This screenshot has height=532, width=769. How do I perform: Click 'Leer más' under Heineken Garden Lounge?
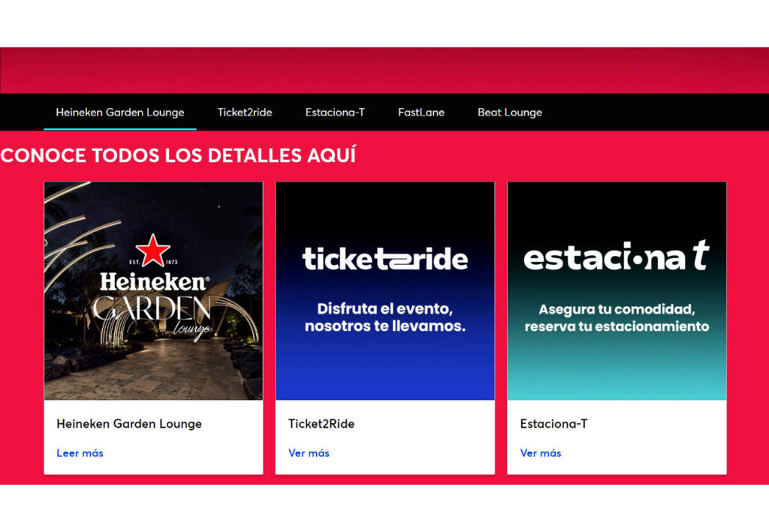(x=80, y=453)
